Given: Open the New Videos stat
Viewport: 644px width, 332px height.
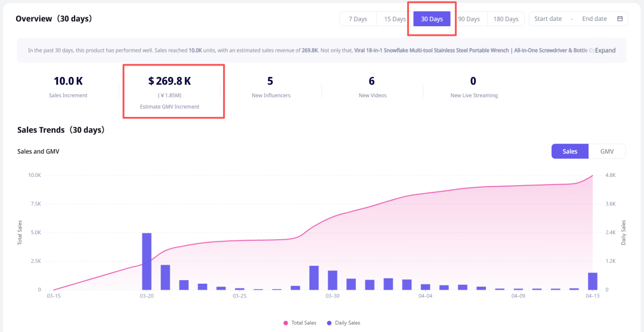Looking at the screenshot, I should [371, 86].
